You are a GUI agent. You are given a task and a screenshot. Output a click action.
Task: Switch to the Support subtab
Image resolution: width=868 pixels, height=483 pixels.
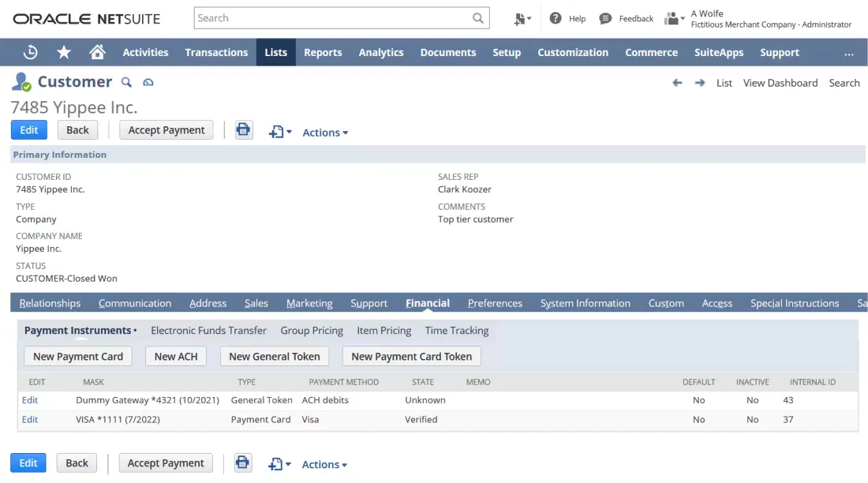click(369, 303)
